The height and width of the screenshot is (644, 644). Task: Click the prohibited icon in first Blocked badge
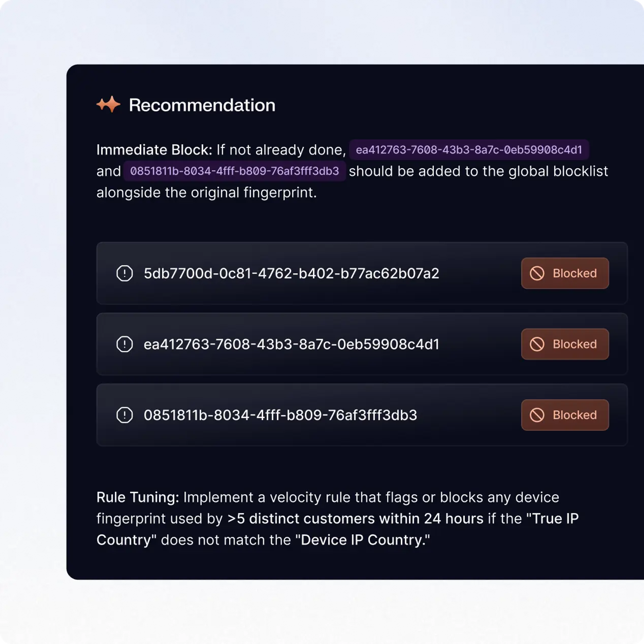click(537, 273)
